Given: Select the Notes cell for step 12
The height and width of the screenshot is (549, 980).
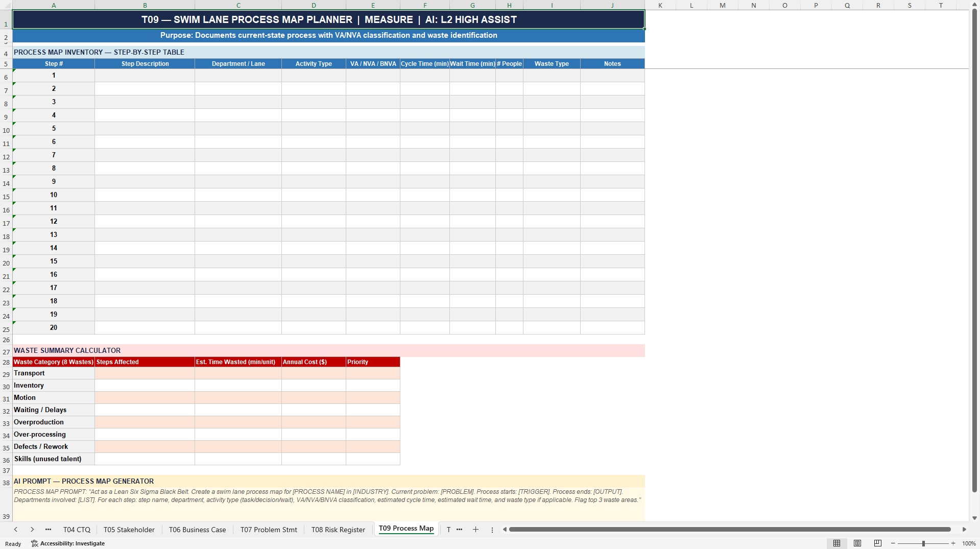Looking at the screenshot, I should (612, 222).
